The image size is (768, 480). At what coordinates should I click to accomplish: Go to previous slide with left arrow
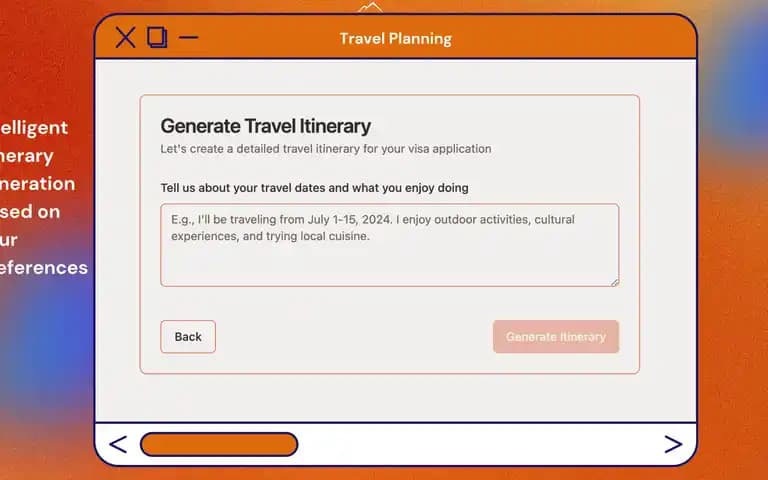coord(118,444)
